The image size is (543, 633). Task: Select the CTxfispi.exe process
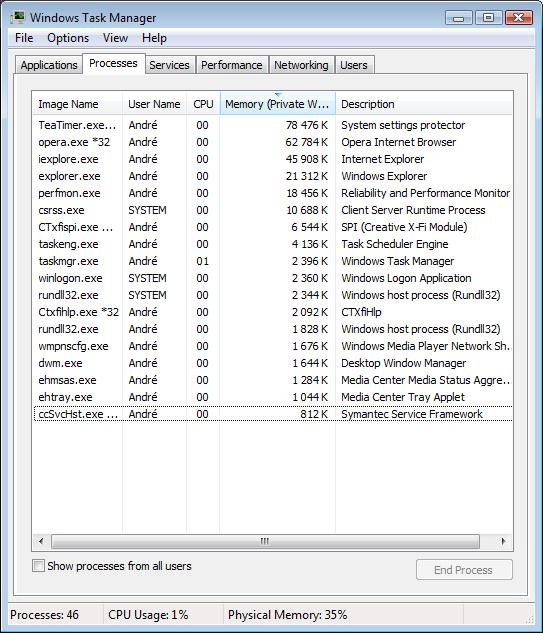tap(273, 227)
